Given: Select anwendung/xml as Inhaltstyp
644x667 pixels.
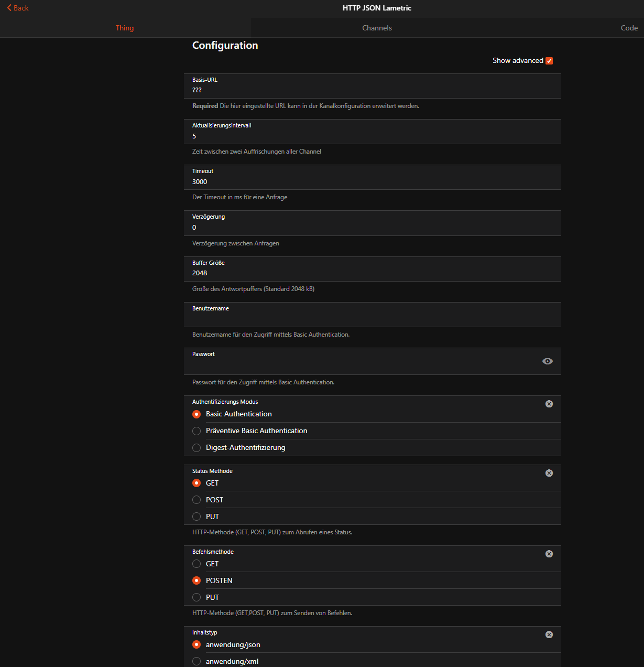Looking at the screenshot, I should (197, 661).
